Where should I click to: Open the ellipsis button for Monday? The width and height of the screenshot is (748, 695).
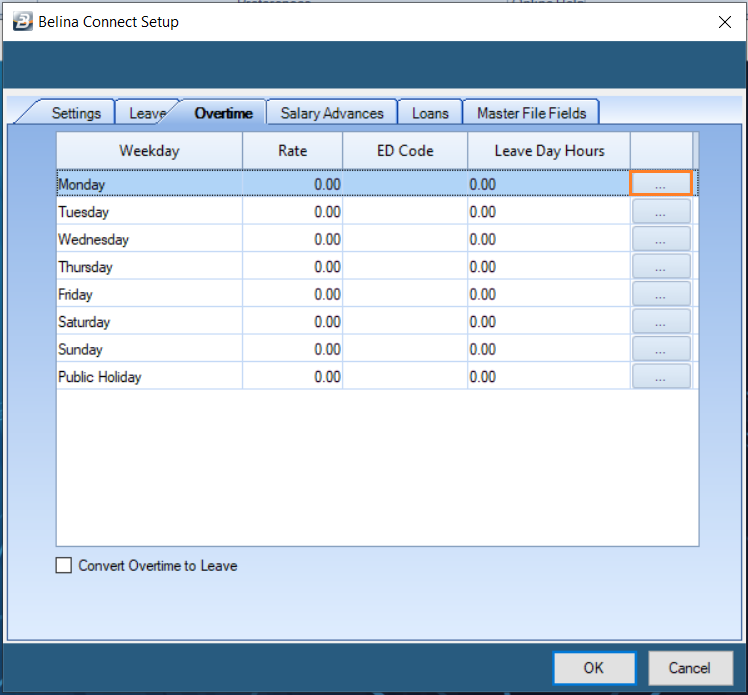661,184
